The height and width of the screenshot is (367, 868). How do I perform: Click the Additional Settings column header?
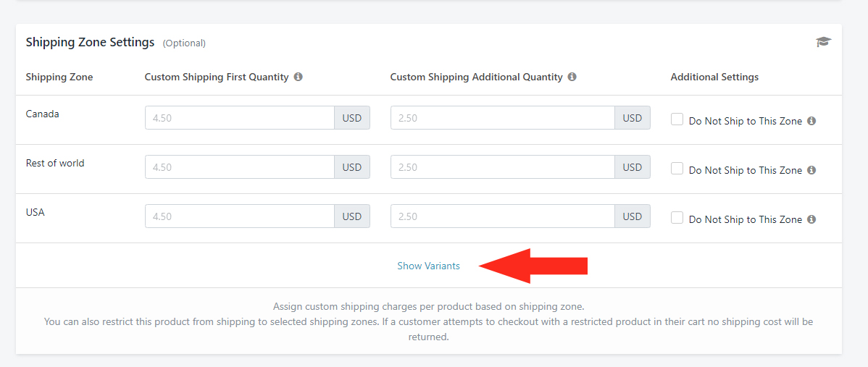pyautogui.click(x=714, y=77)
